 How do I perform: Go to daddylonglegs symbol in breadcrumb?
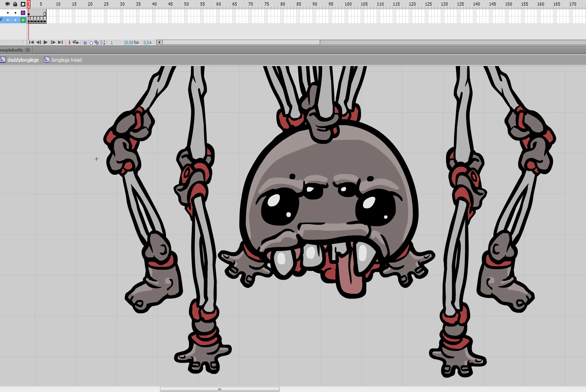(x=23, y=60)
